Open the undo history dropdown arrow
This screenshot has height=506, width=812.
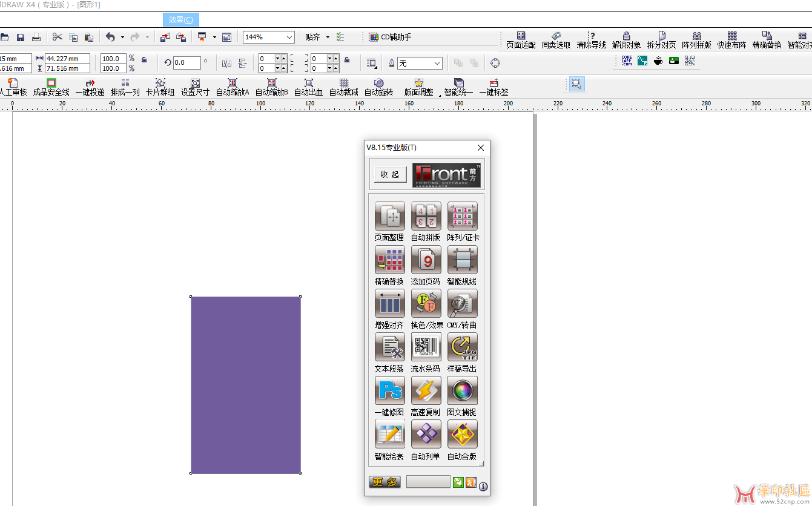point(122,37)
